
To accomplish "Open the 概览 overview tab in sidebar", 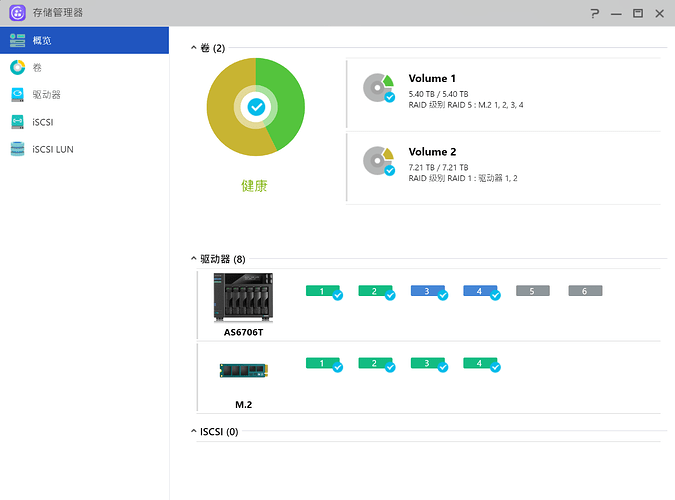I will 84,40.
